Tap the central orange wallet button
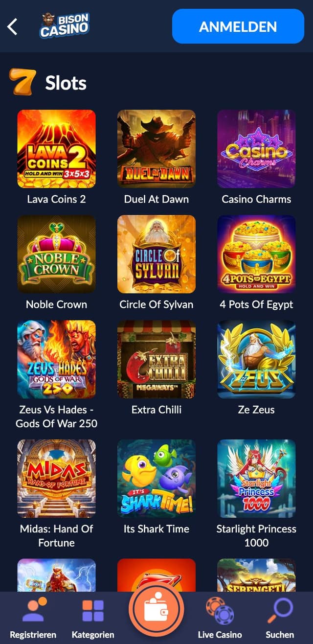This screenshot has width=313, height=644. [x=156, y=609]
